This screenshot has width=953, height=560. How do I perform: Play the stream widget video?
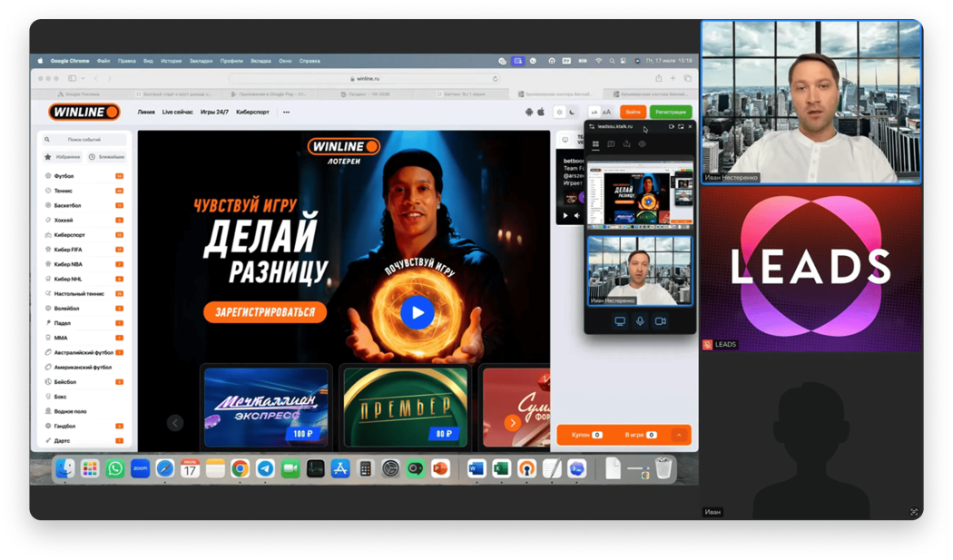click(565, 215)
